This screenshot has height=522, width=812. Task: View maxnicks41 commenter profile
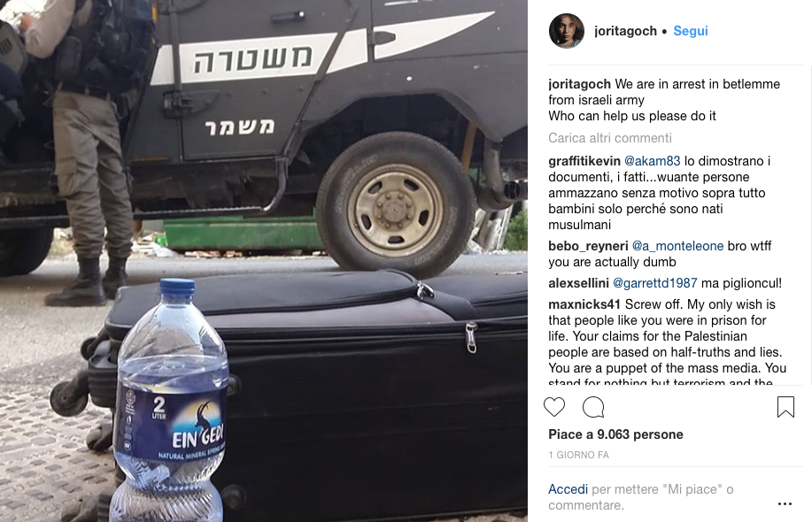click(584, 304)
